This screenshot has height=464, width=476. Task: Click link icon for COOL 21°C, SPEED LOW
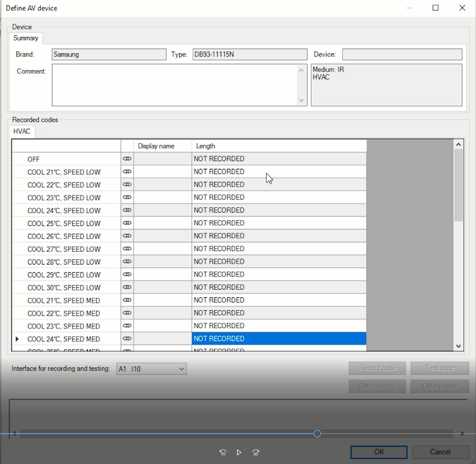point(127,172)
